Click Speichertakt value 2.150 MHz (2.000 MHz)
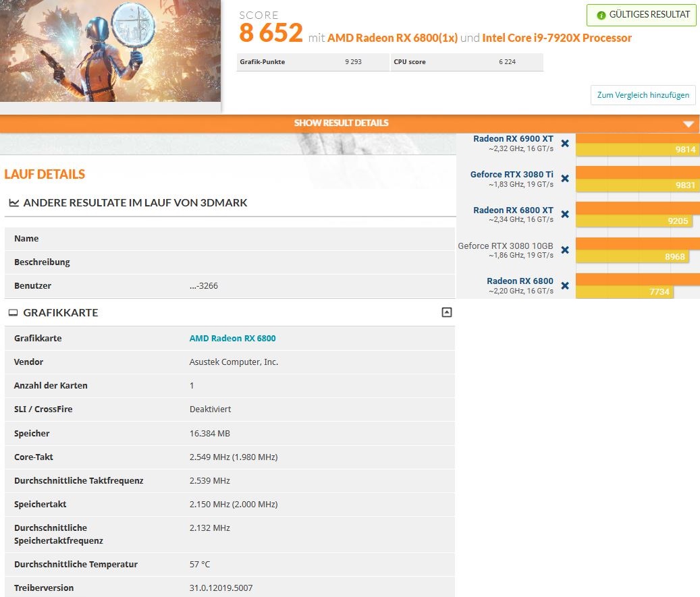Viewport: 700px width, 597px height. tap(234, 504)
